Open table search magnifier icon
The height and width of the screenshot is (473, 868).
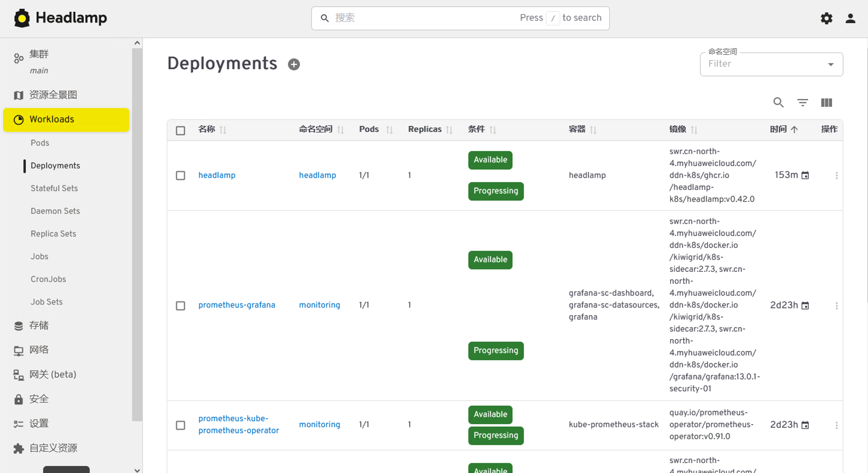[778, 102]
